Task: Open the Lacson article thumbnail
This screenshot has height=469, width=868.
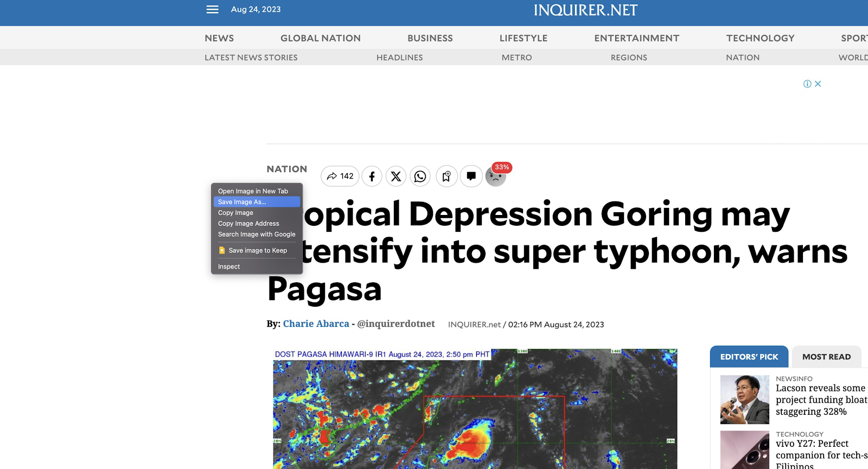Action: [745, 400]
